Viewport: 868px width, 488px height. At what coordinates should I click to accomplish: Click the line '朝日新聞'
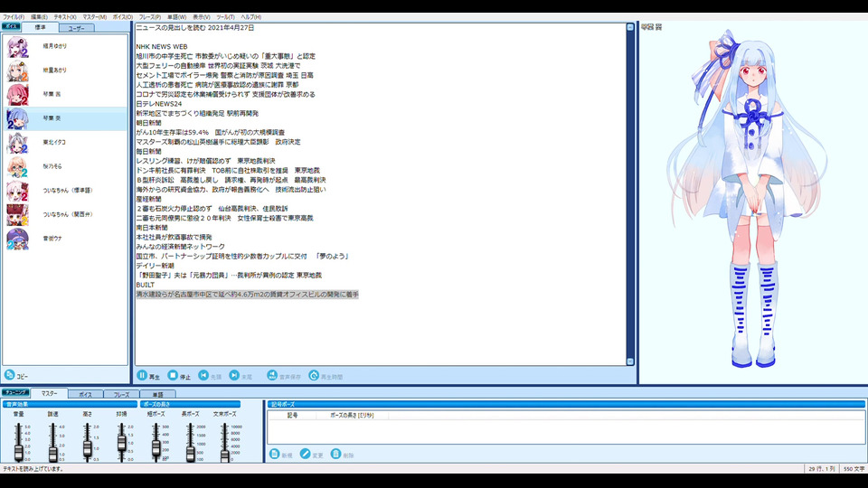tap(148, 123)
